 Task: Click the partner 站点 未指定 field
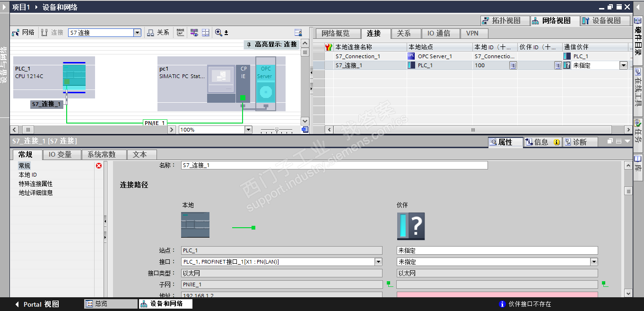coord(497,250)
